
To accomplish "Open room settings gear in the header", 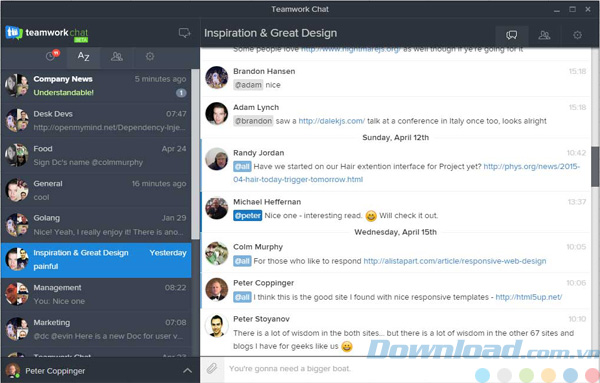I will pyautogui.click(x=577, y=35).
